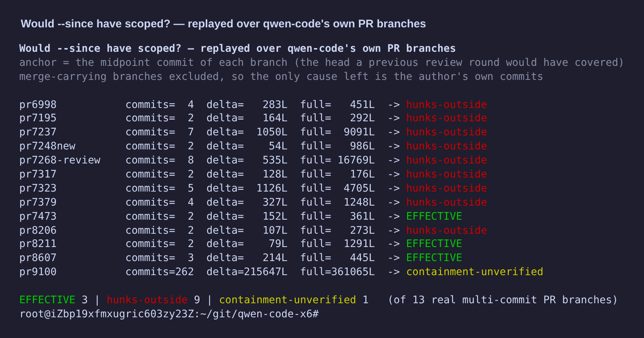
Task: Select the pr7248new branch name
Action: coord(47,146)
